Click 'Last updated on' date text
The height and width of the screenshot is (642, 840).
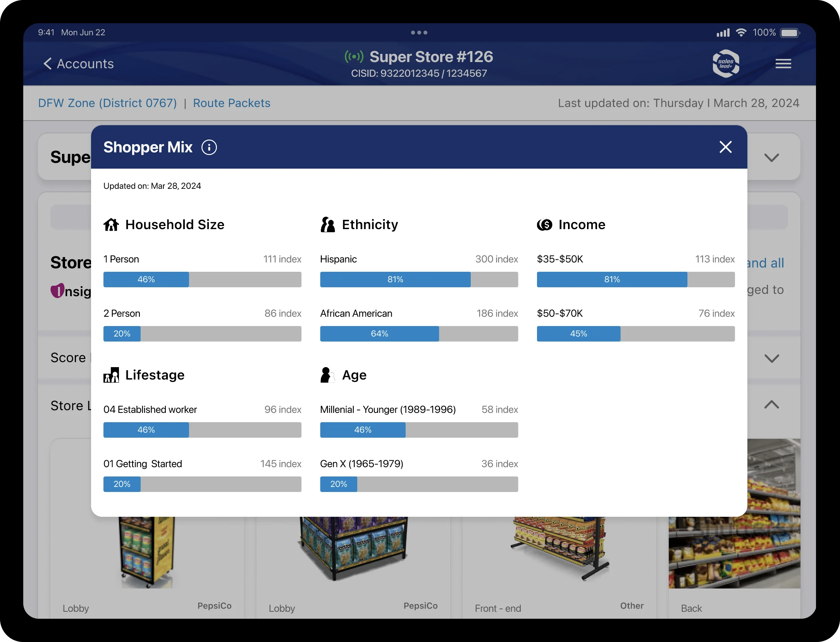[x=678, y=103]
